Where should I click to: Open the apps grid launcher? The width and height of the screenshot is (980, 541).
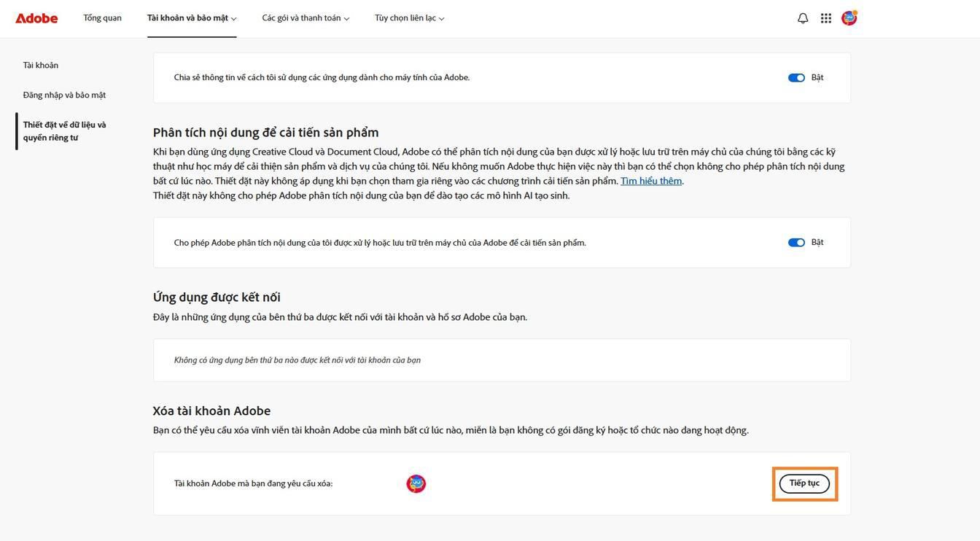coord(826,18)
